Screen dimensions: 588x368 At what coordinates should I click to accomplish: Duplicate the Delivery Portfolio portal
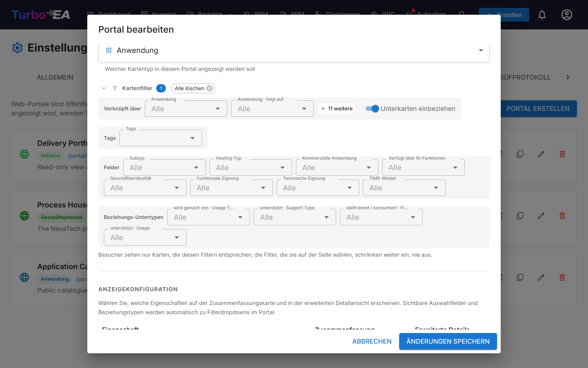[520, 154]
